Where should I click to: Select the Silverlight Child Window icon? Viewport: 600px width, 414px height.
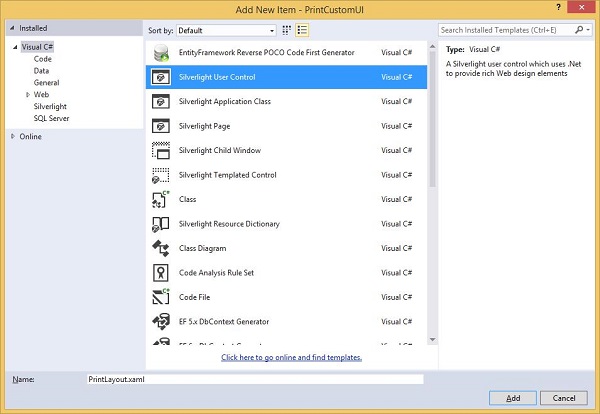(x=159, y=151)
